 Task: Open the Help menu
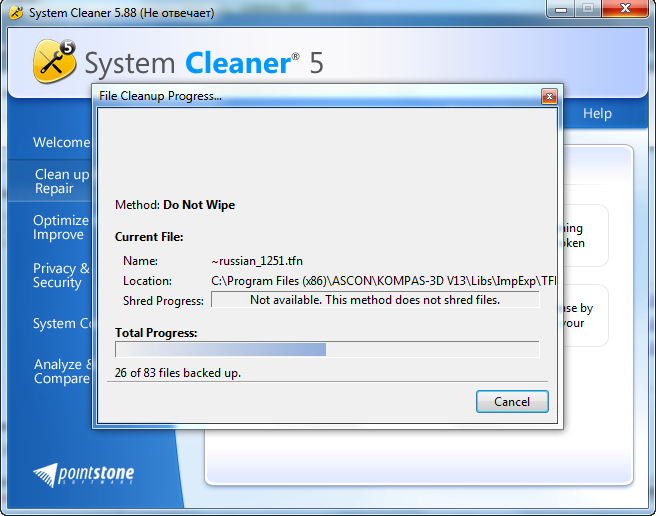coord(597,113)
